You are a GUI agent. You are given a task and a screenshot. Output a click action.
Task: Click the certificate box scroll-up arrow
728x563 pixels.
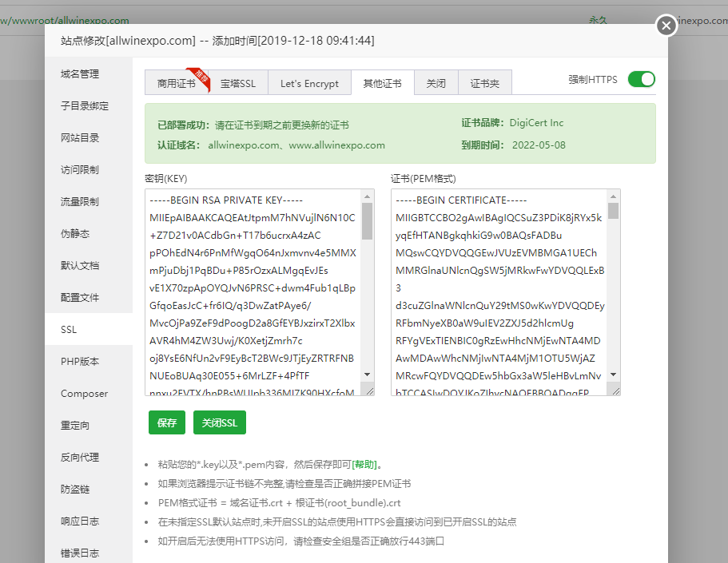[x=613, y=196]
